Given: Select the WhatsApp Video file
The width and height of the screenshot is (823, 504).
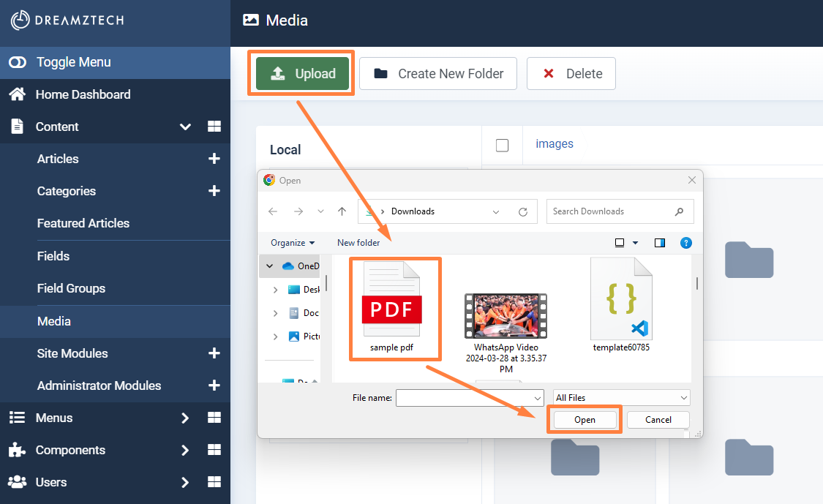Looking at the screenshot, I should pos(506,334).
